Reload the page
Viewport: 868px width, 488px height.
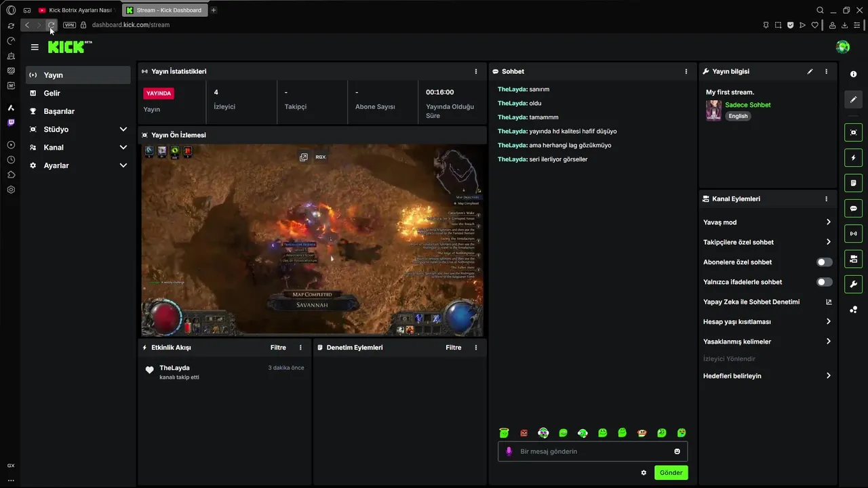[x=51, y=25]
